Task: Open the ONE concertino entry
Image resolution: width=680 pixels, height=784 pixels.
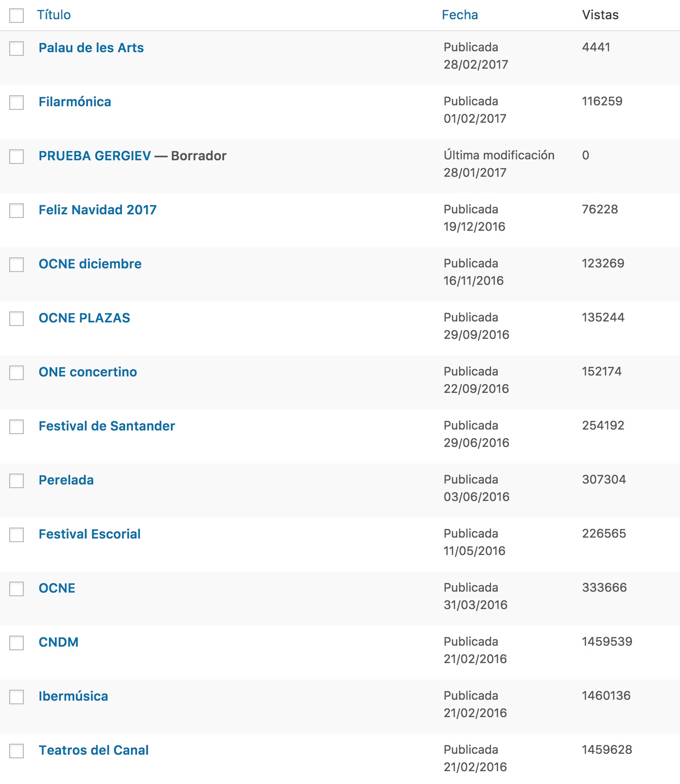Action: click(x=88, y=372)
